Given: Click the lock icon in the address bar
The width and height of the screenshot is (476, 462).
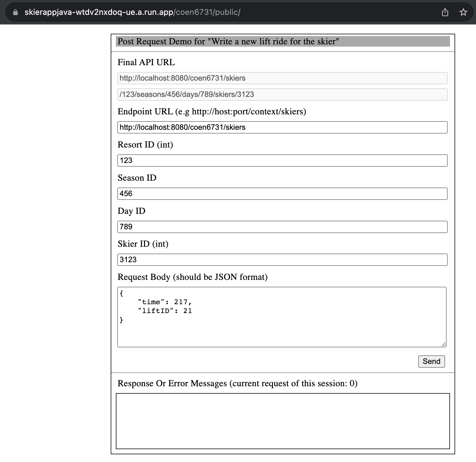Looking at the screenshot, I should point(15,12).
